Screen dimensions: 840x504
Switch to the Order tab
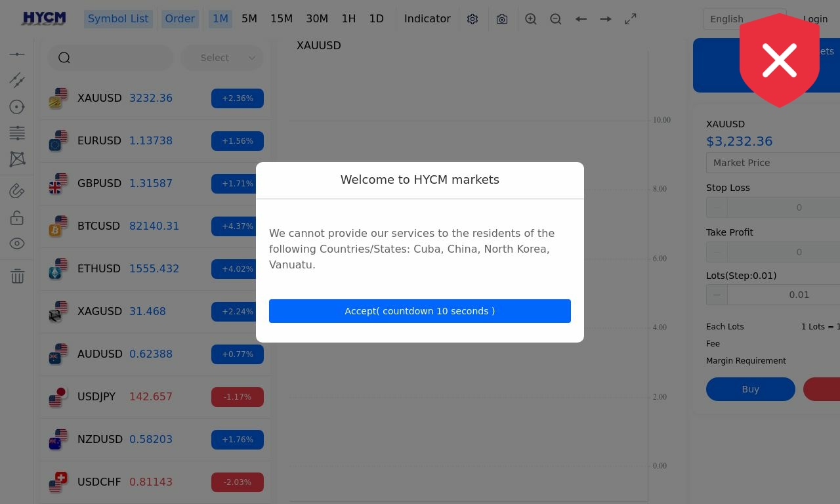(x=180, y=18)
